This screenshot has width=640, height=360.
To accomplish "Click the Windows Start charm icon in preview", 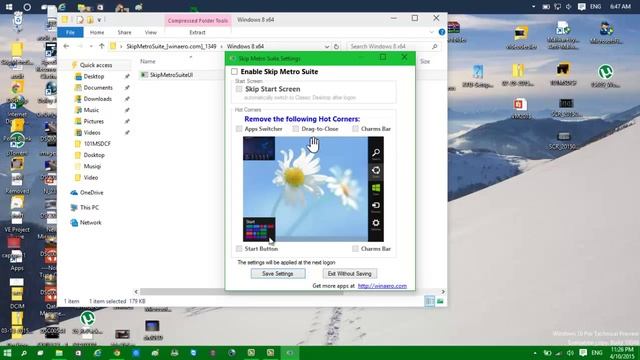I will (x=376, y=188).
